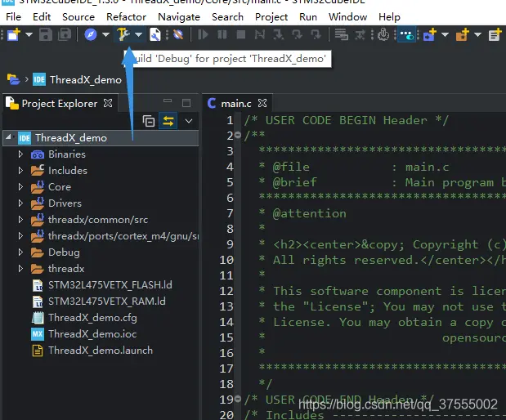Click the Terminate (stop) debug icon

241,34
